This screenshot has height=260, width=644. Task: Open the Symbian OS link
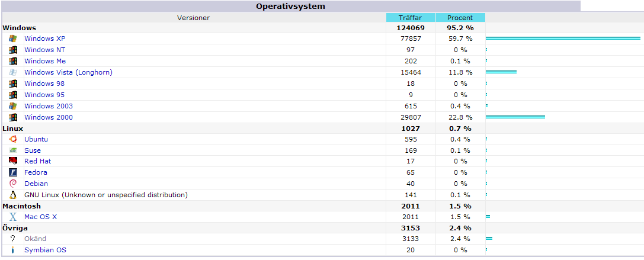[x=45, y=250]
